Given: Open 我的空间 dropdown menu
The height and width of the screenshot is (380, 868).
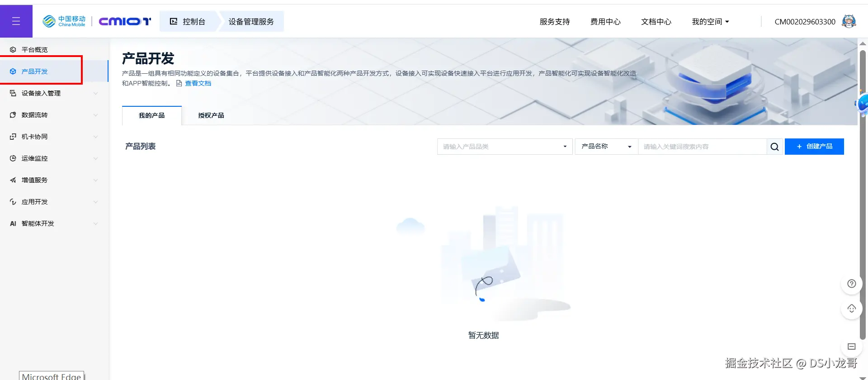Looking at the screenshot, I should point(710,22).
